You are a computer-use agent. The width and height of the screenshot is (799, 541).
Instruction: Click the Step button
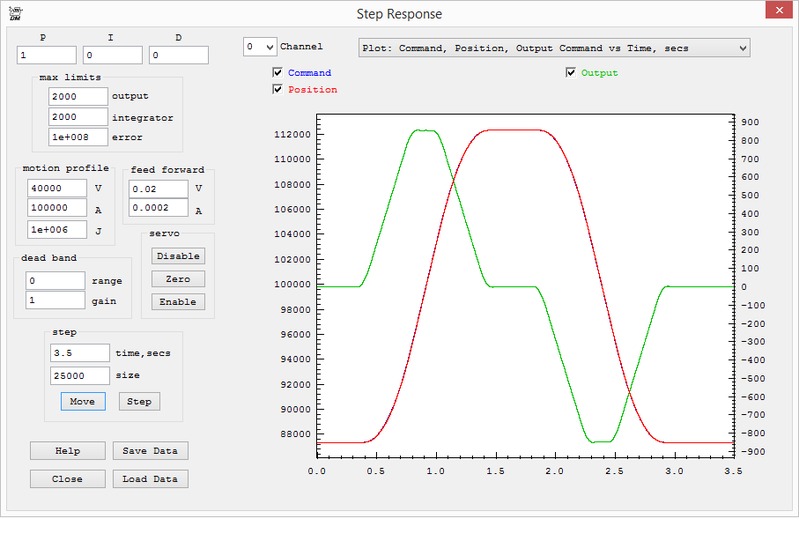pos(139,402)
